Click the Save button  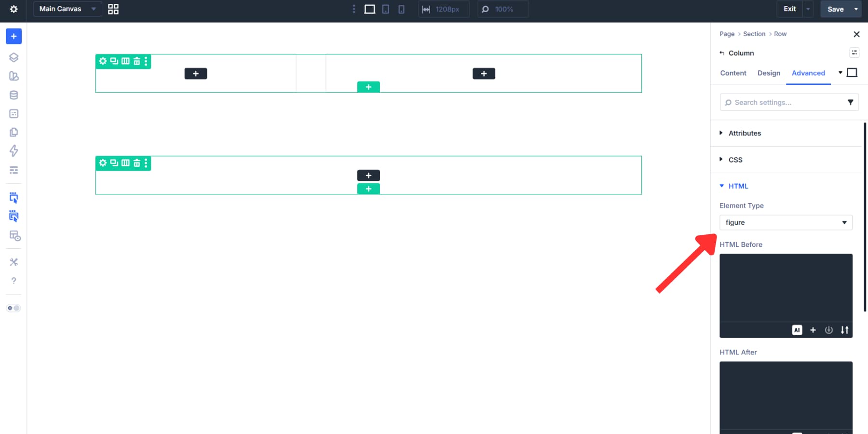(835, 9)
